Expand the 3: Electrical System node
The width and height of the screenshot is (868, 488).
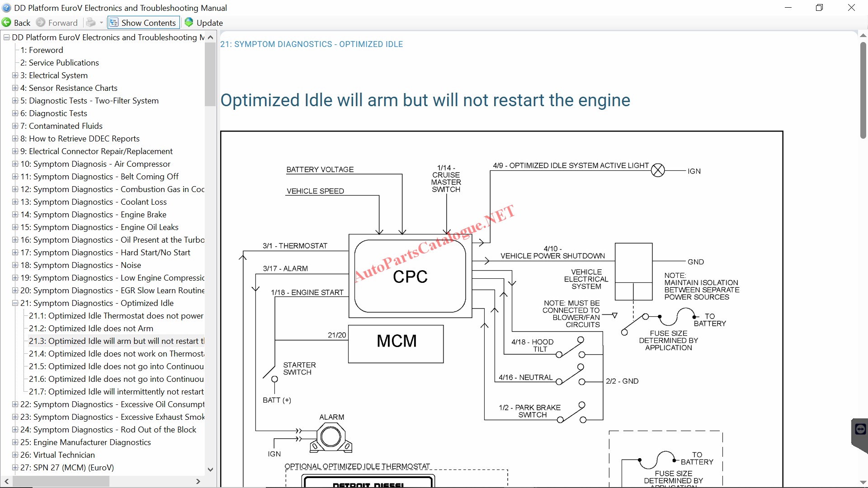(15, 75)
